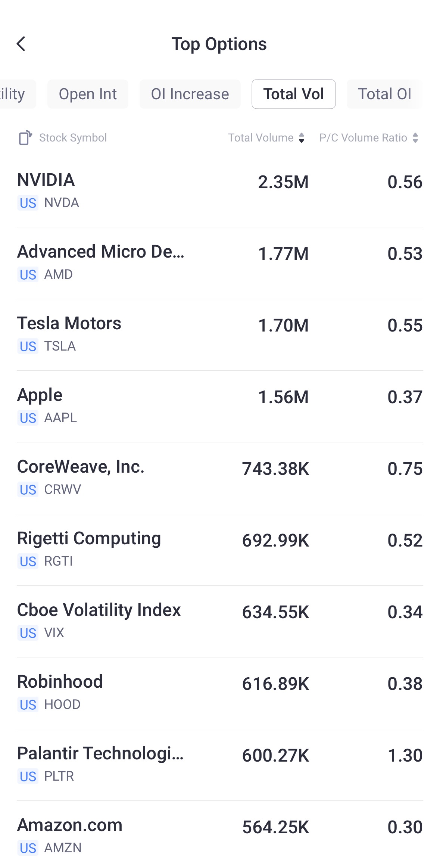Tap the Rigetti Computing RGTI row
440x868 pixels.
pos(220,549)
